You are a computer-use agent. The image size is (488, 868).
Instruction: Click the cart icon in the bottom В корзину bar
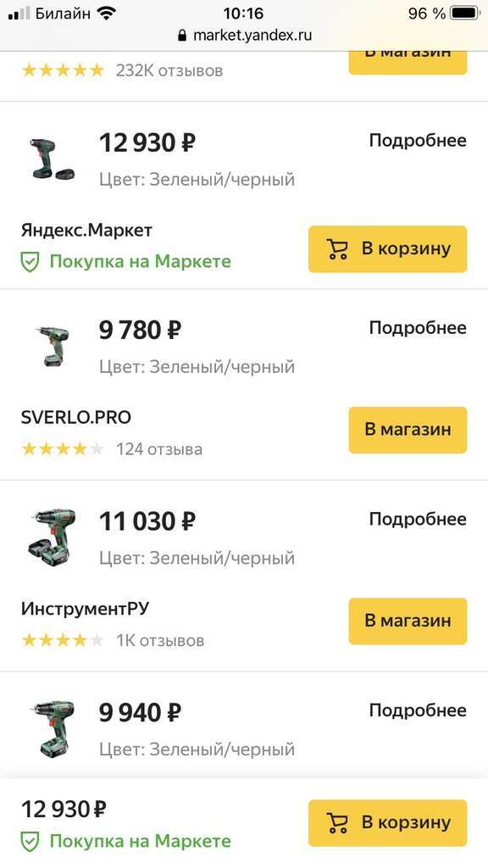(339, 821)
